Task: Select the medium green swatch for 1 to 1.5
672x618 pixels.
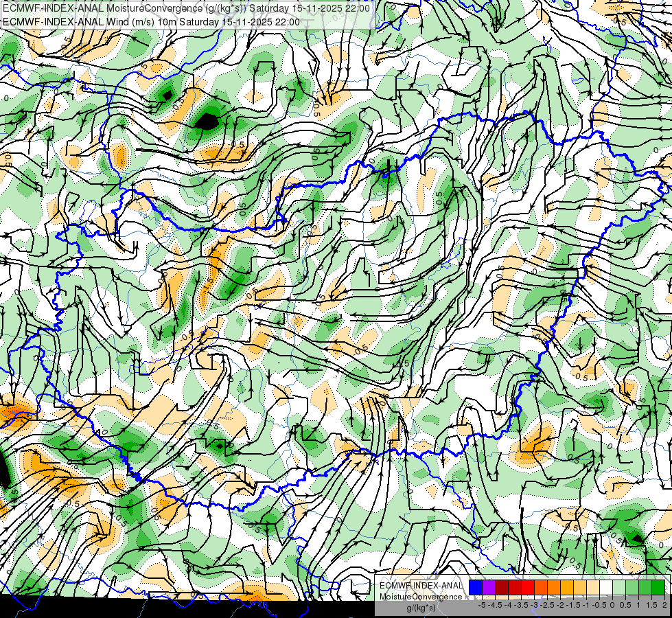Action: coord(645,587)
